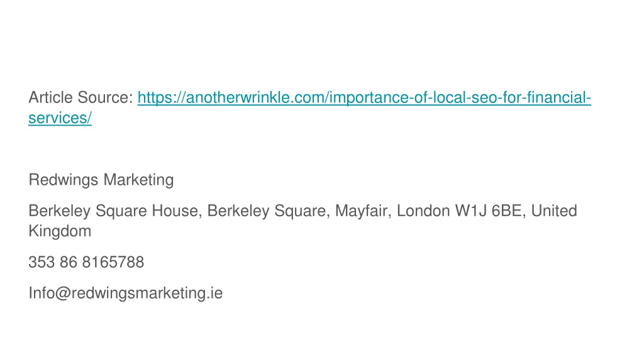
Task: Open the anotherwrinkle.com article source link
Action: (x=364, y=97)
